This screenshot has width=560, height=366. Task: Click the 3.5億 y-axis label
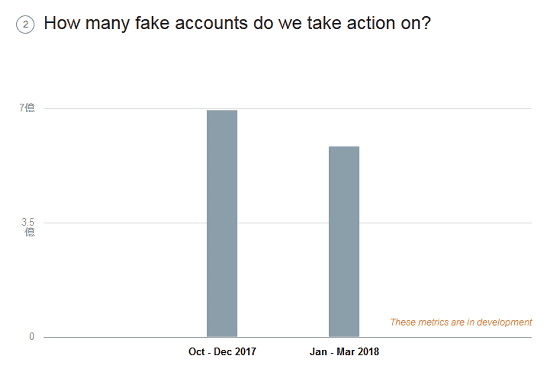click(x=28, y=227)
